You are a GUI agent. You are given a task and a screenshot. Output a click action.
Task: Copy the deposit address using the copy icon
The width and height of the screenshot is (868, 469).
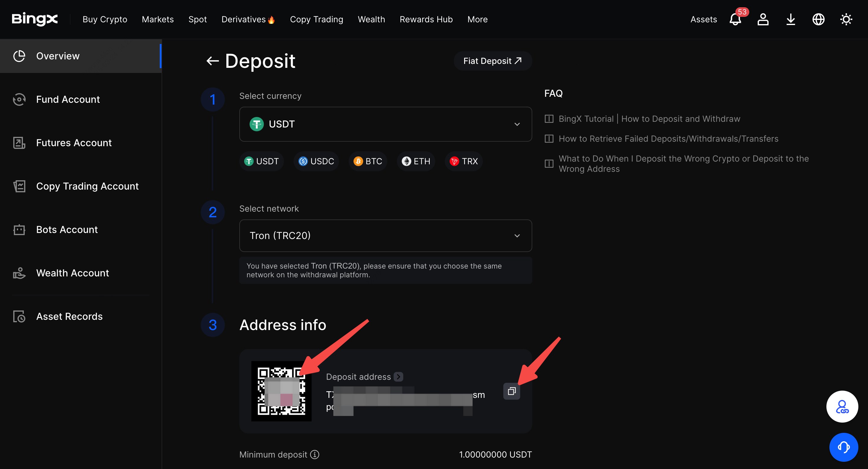pos(511,391)
